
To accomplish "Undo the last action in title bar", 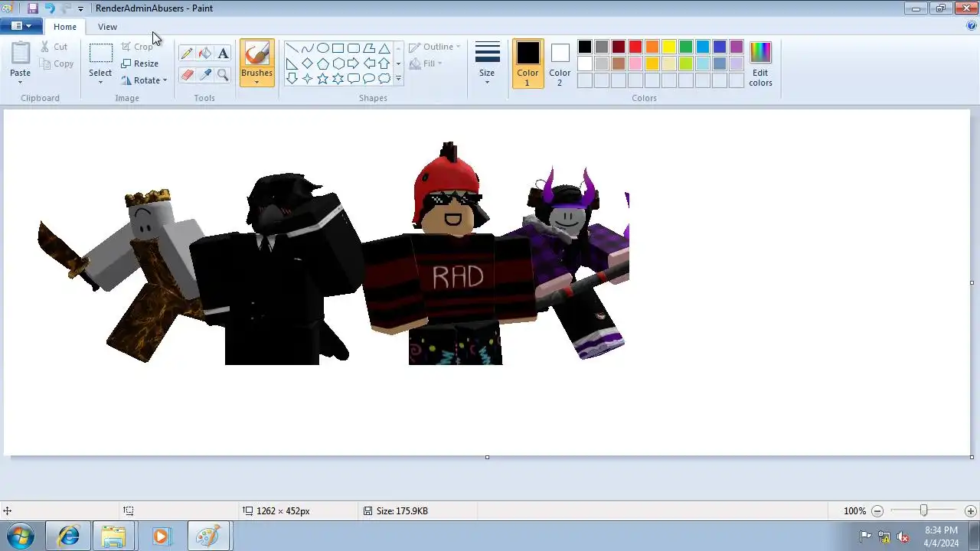I will click(50, 8).
